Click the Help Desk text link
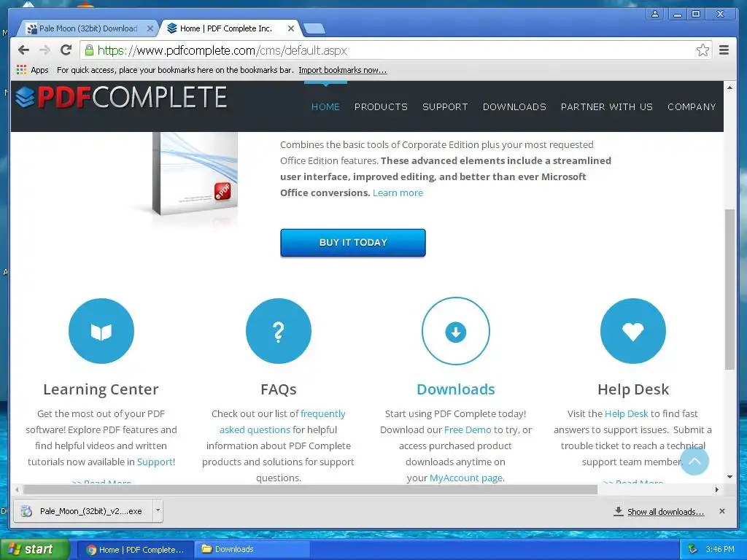 (x=626, y=413)
